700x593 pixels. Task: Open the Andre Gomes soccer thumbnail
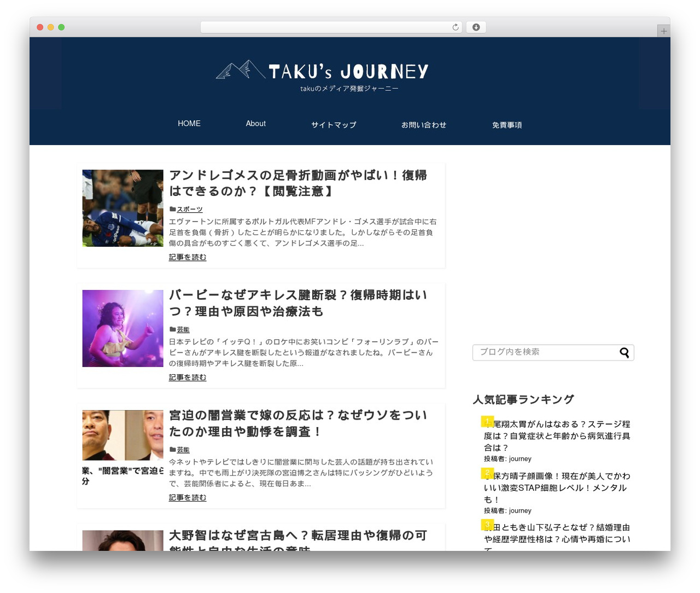click(122, 208)
